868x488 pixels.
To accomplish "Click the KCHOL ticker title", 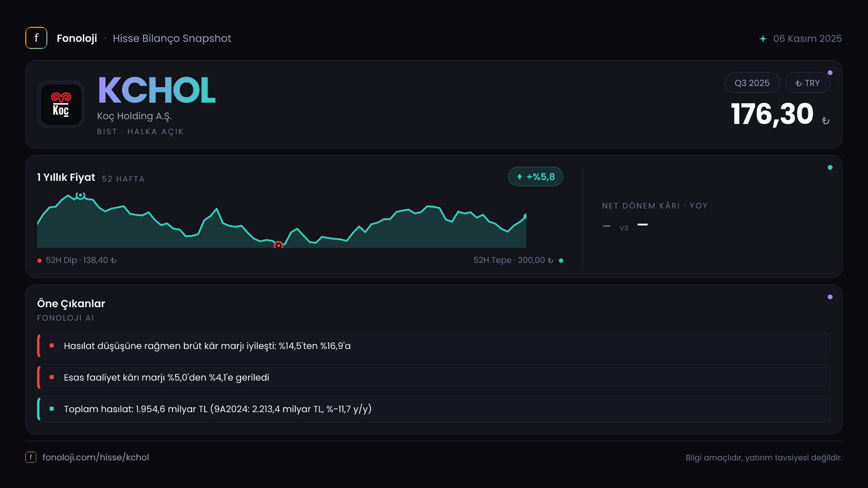I will coord(156,90).
